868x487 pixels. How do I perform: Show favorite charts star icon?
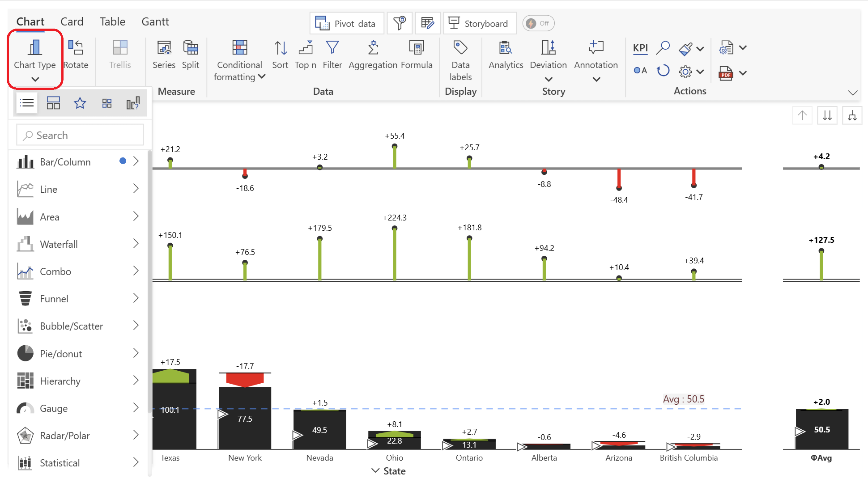click(80, 103)
